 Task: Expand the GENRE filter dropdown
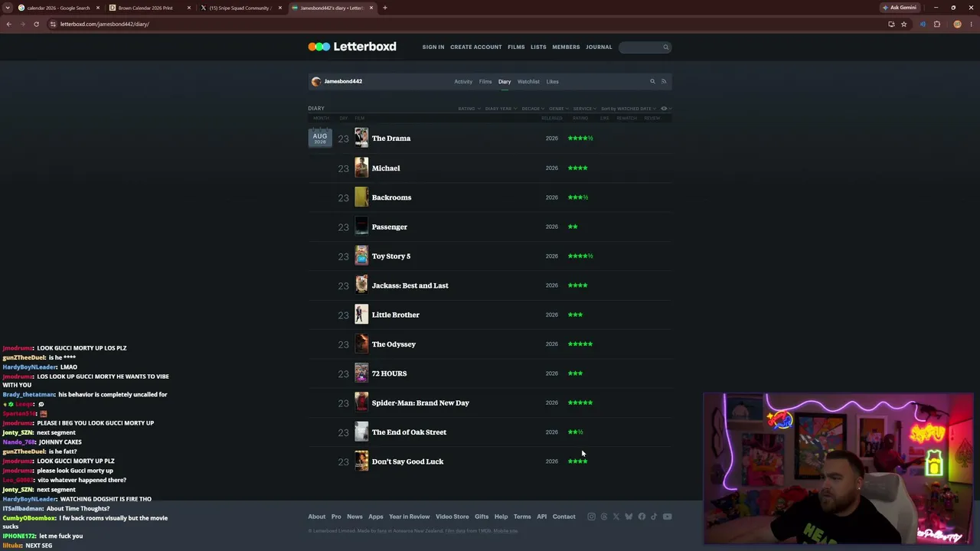(x=559, y=109)
